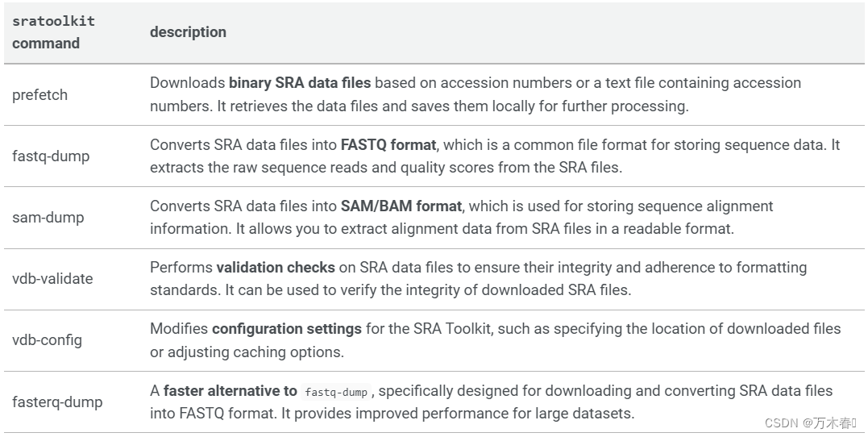Select the fastq-dump command cell
This screenshot has height=437, width=868.
pos(51,156)
